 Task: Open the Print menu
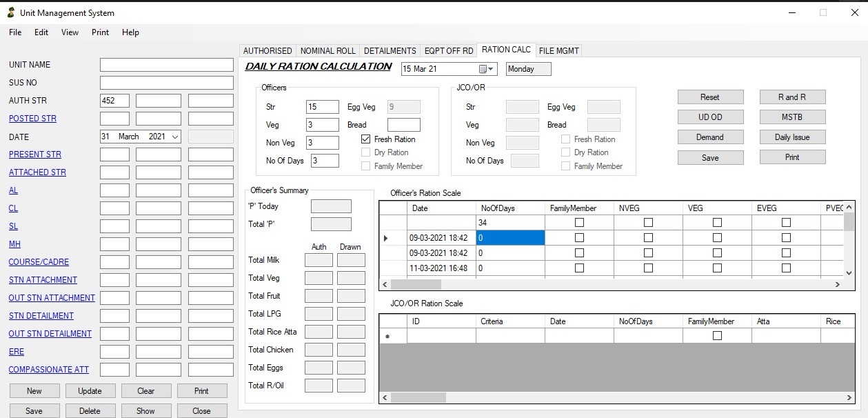[x=100, y=32]
